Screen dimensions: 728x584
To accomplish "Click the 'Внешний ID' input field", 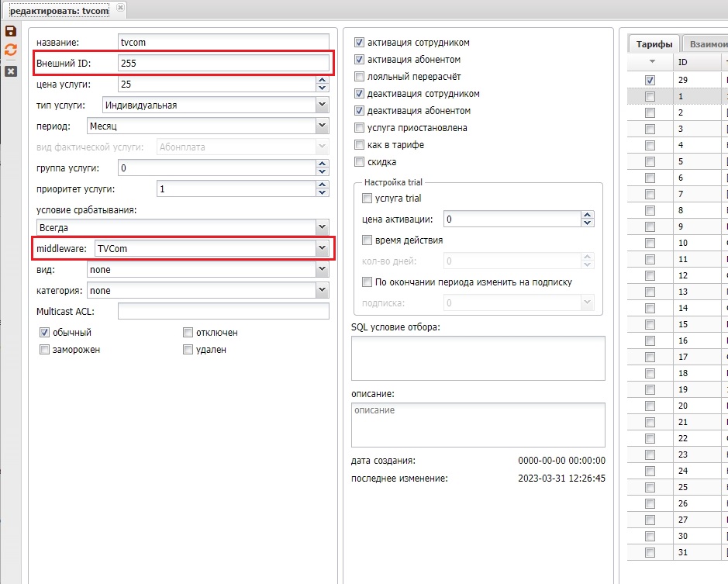I will (x=223, y=63).
